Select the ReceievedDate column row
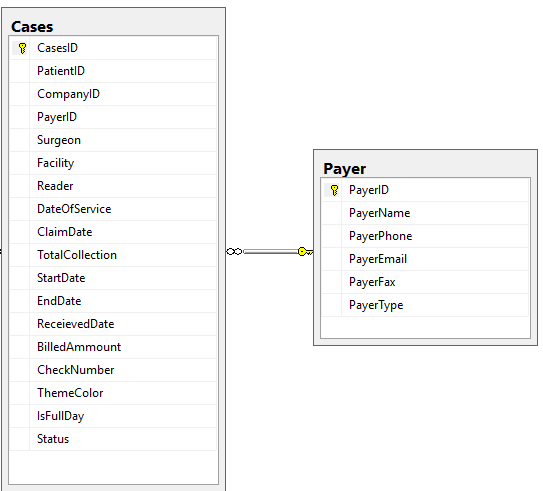The height and width of the screenshot is (491, 543). (x=113, y=324)
